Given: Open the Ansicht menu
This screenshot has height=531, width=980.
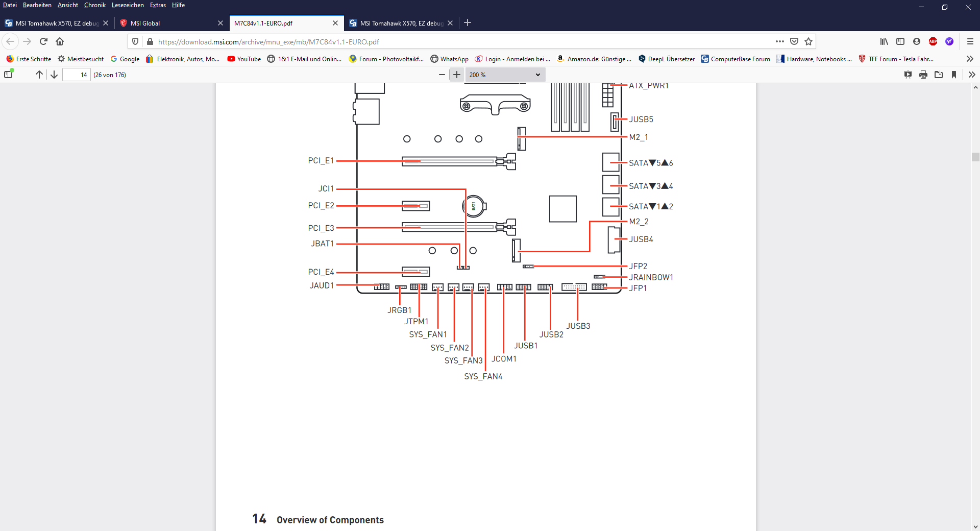Looking at the screenshot, I should point(68,5).
